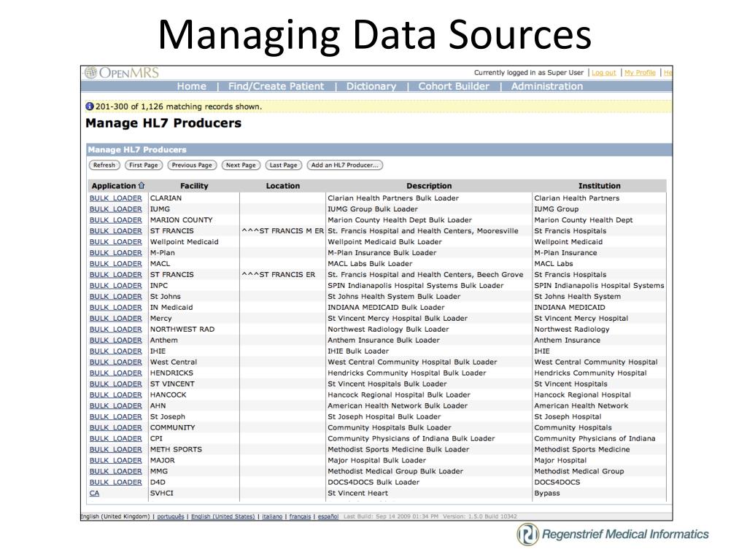
Task: Open the Home menu
Action: click(x=192, y=86)
